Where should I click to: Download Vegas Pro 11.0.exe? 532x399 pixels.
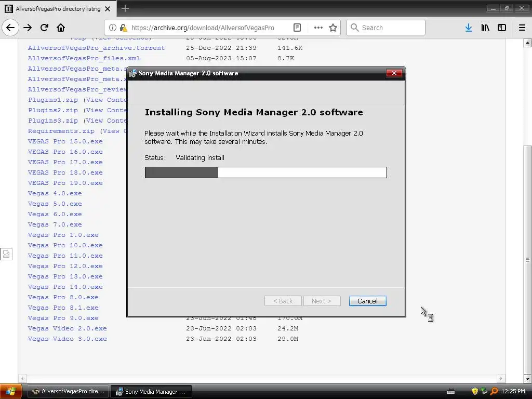click(x=65, y=256)
